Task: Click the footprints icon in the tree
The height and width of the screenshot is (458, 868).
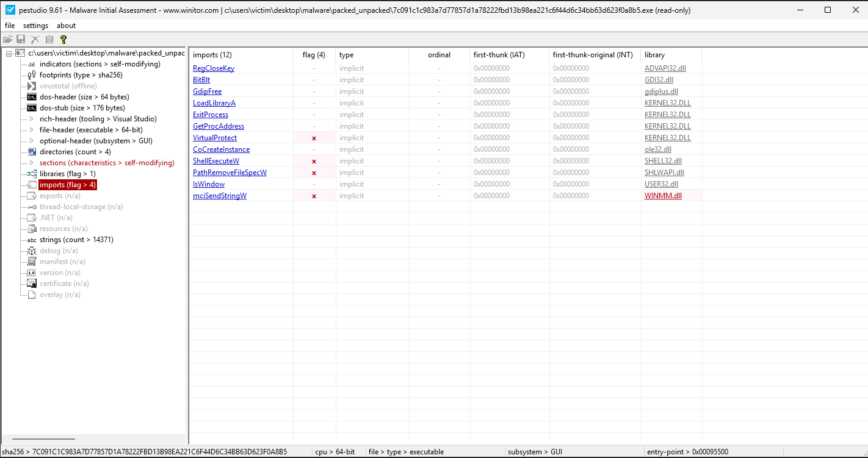Action: tap(32, 75)
